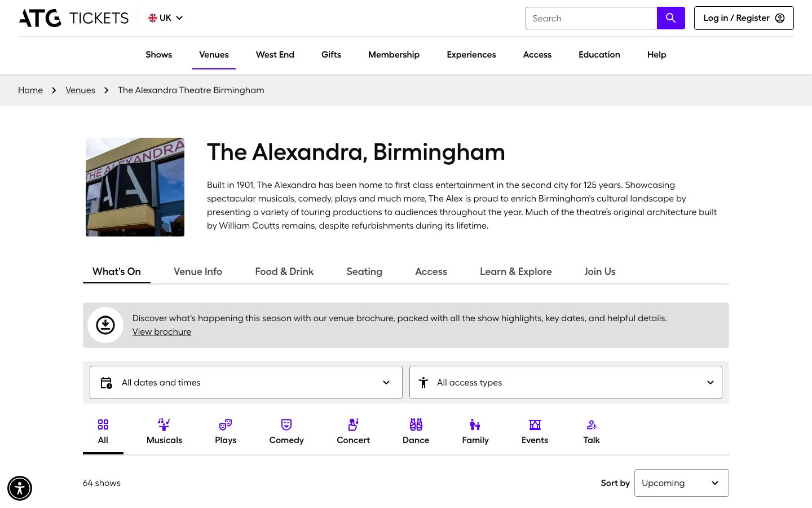Filter shows by Family icon
The height and width of the screenshot is (508, 812).
pyautogui.click(x=475, y=424)
